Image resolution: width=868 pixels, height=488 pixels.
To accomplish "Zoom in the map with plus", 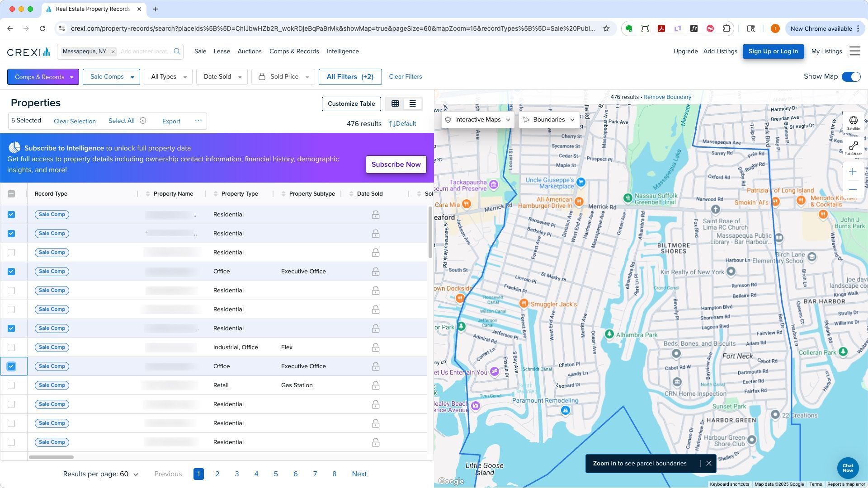I will (853, 172).
